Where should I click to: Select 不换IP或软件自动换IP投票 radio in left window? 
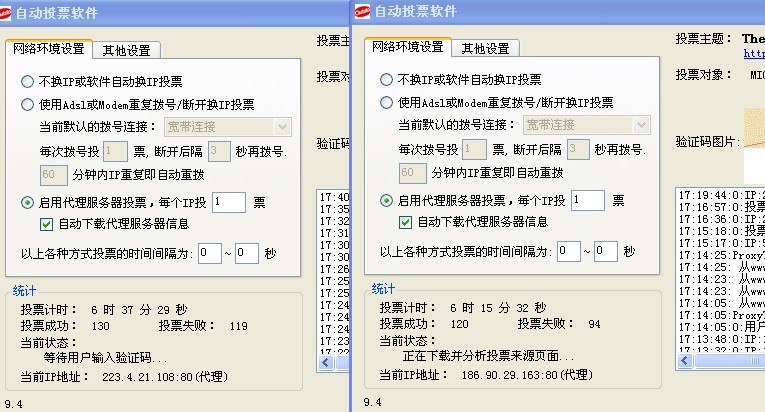(x=27, y=82)
